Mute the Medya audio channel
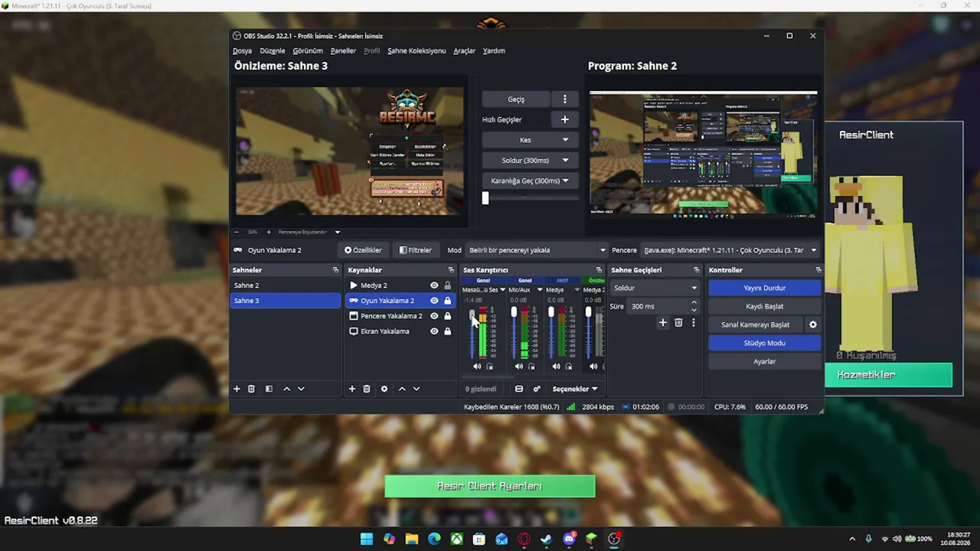The width and height of the screenshot is (980, 551). (557, 367)
